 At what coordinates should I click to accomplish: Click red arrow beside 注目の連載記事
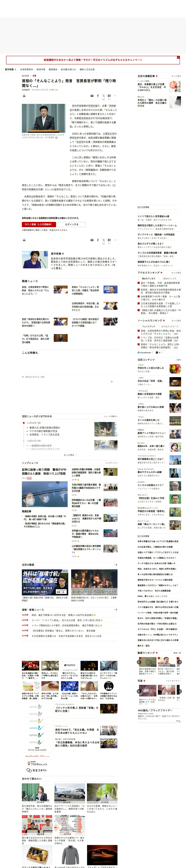coord(157,76)
